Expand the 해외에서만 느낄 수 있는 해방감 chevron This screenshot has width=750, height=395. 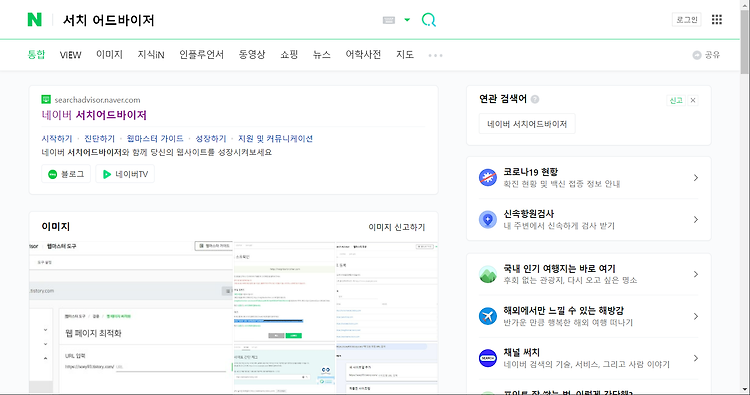(x=695, y=316)
